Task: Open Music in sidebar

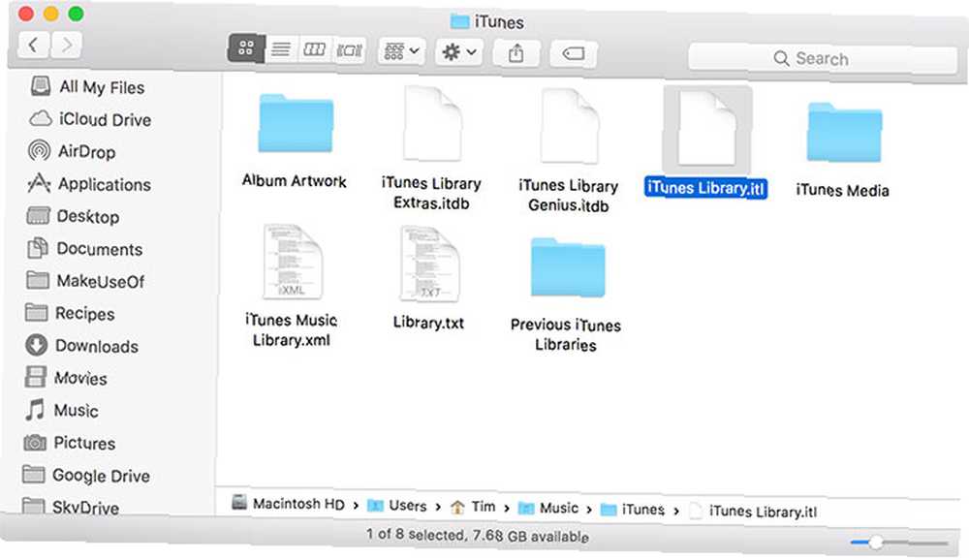Action: (61, 411)
